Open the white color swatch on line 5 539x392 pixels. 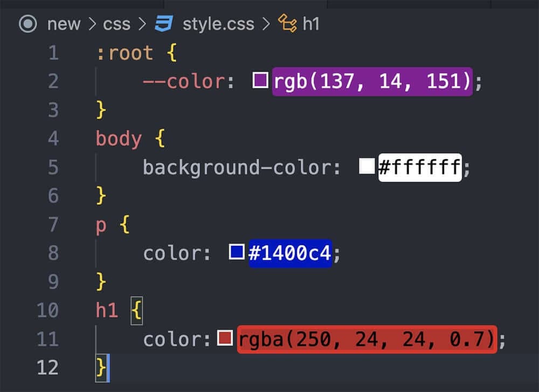tap(367, 167)
